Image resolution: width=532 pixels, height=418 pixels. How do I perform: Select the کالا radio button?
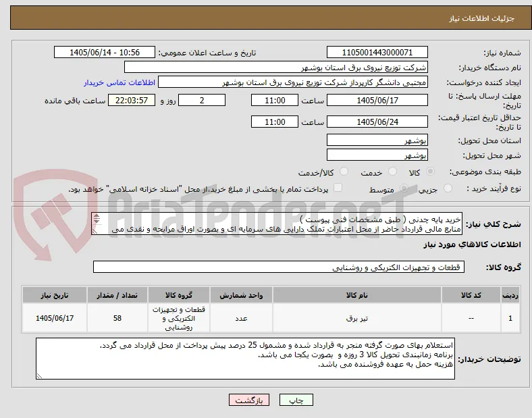pyautogui.click(x=430, y=172)
